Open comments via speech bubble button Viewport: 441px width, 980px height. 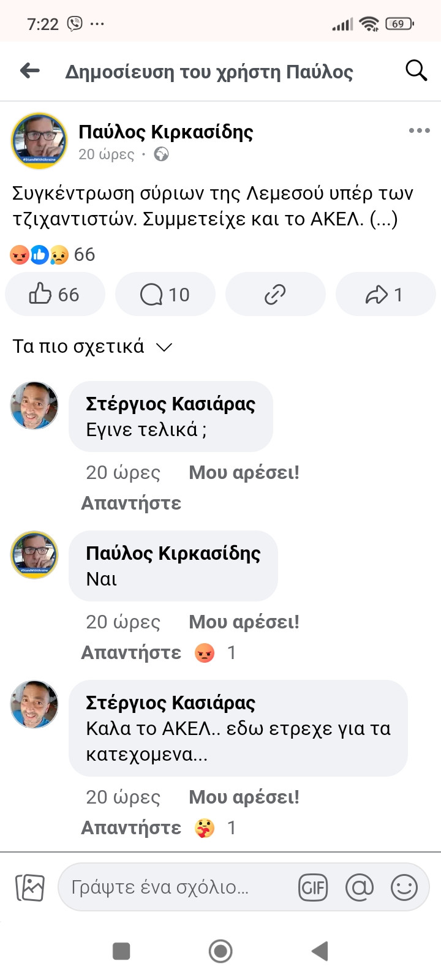pyautogui.click(x=165, y=295)
